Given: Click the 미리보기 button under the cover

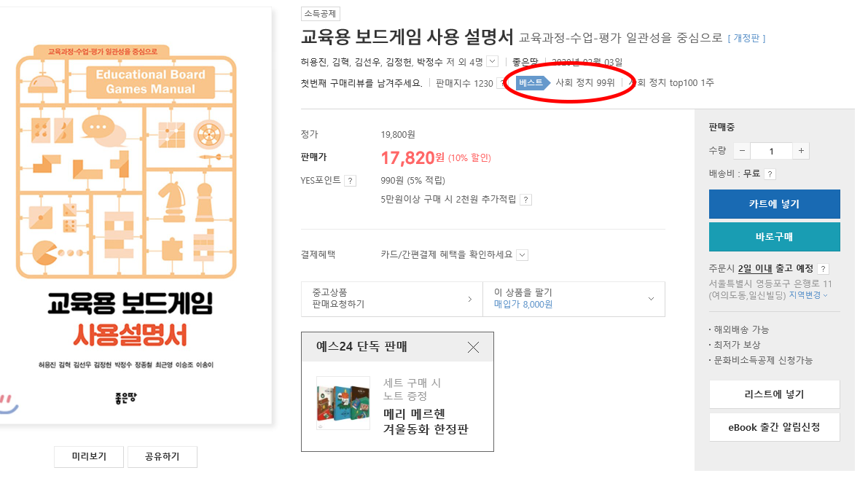Looking at the screenshot, I should point(89,456).
